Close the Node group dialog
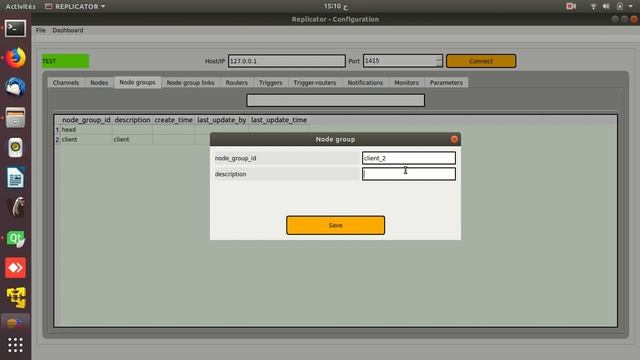The height and width of the screenshot is (360, 640). pyautogui.click(x=454, y=139)
